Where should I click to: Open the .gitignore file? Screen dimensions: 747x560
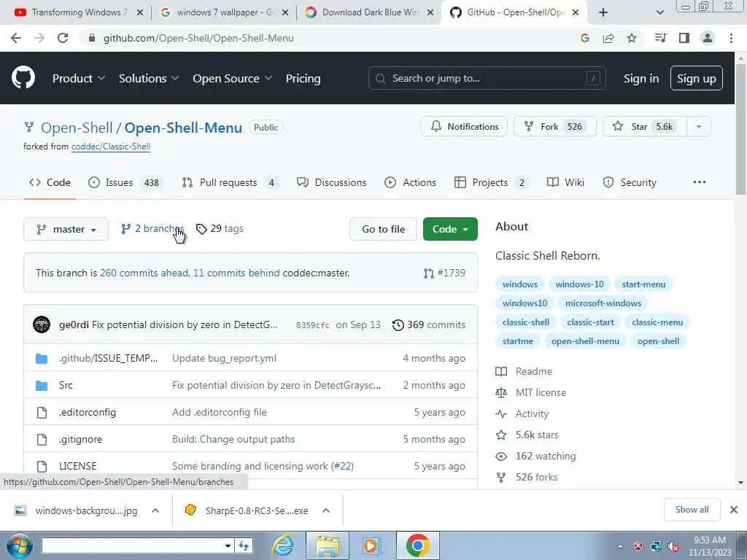pyautogui.click(x=80, y=439)
